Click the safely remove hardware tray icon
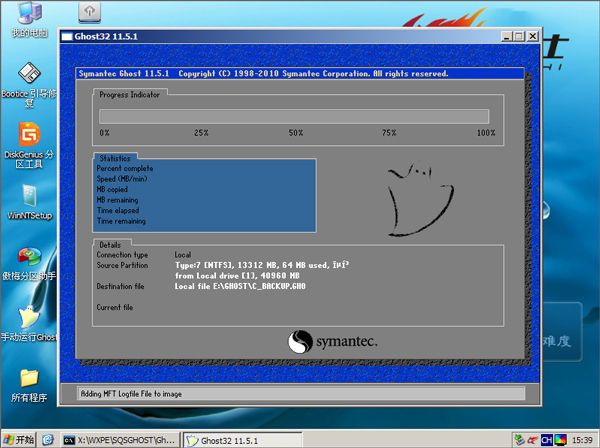 click(519, 440)
